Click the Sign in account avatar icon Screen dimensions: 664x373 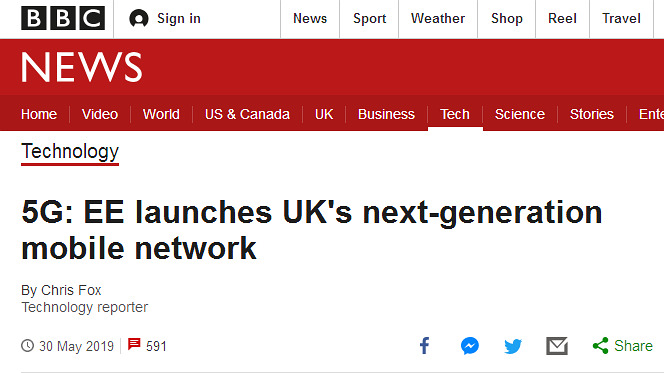click(x=138, y=19)
